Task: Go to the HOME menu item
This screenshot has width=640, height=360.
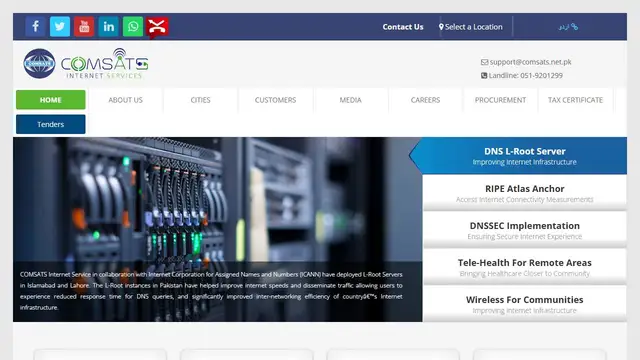Action: pyautogui.click(x=51, y=100)
